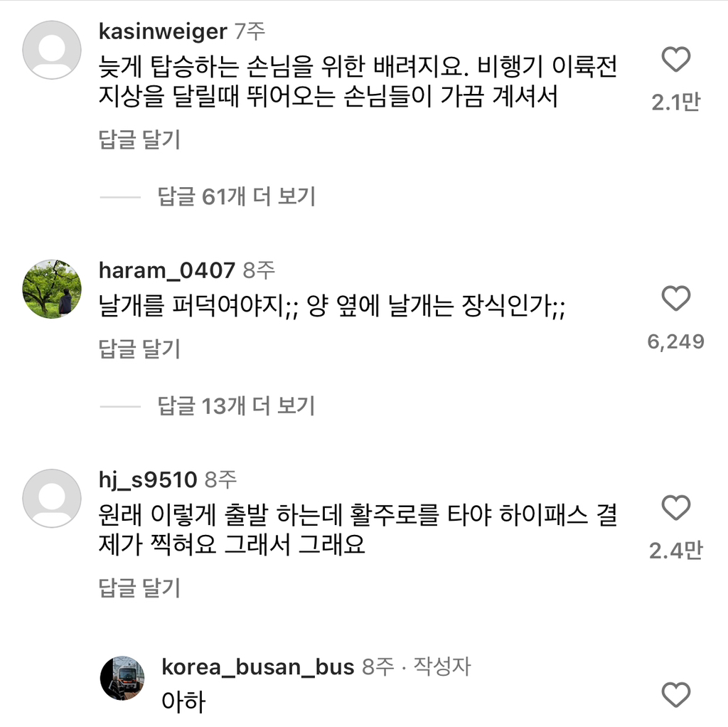Viewport: 728px width, 727px height.
Task: Go to hj_s9510's profile via username
Action: [148, 480]
